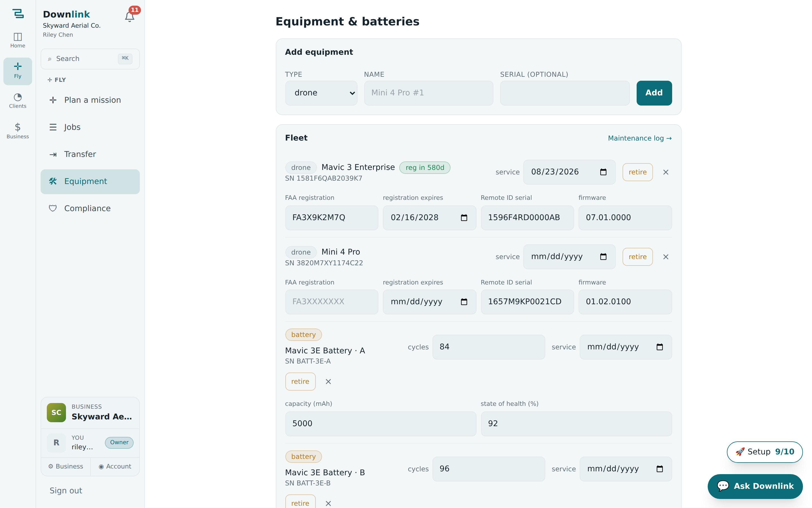This screenshot has width=812, height=508.
Task: Delete Mavic 3E Battery B with X
Action: (328, 503)
